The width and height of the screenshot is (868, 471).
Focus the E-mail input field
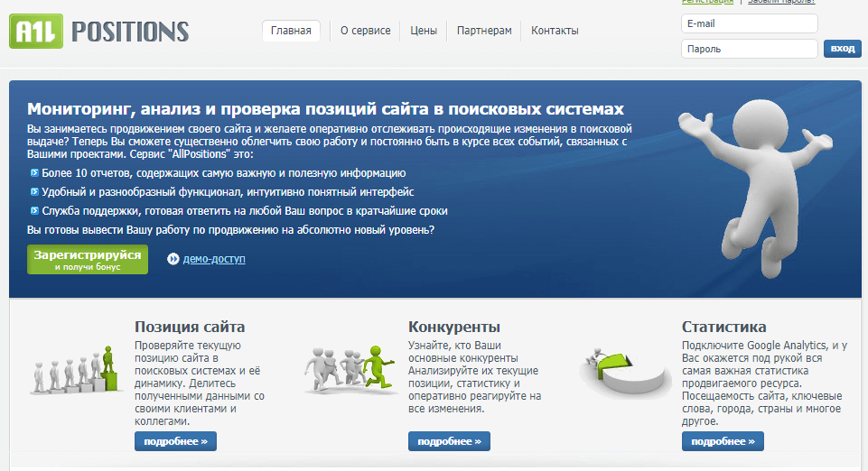point(749,23)
